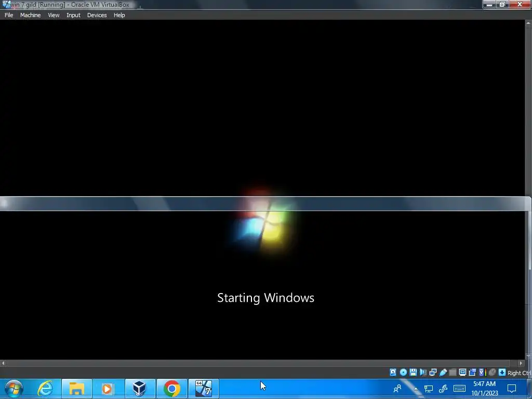Click the "Starting Windows" text in VM

point(265,298)
